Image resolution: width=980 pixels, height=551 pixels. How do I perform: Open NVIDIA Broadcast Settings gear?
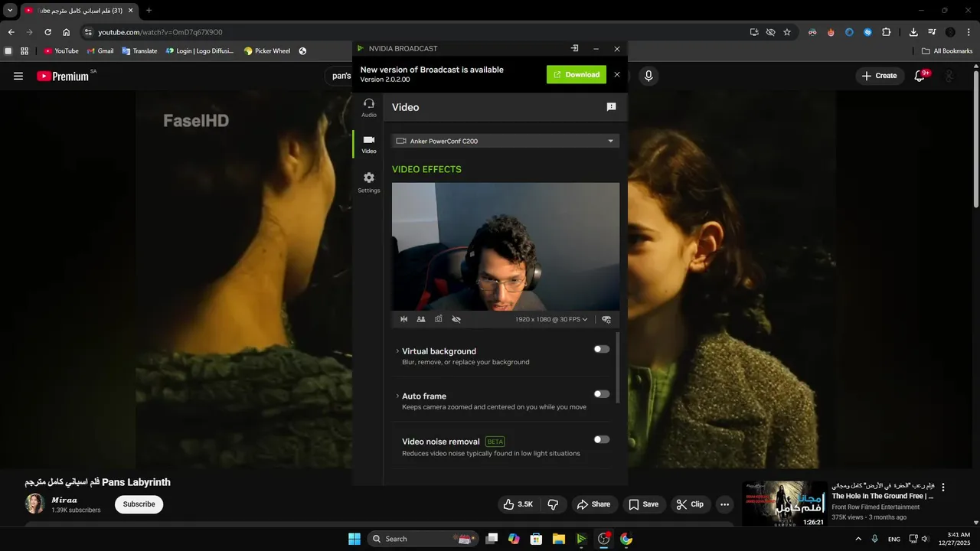point(369,182)
